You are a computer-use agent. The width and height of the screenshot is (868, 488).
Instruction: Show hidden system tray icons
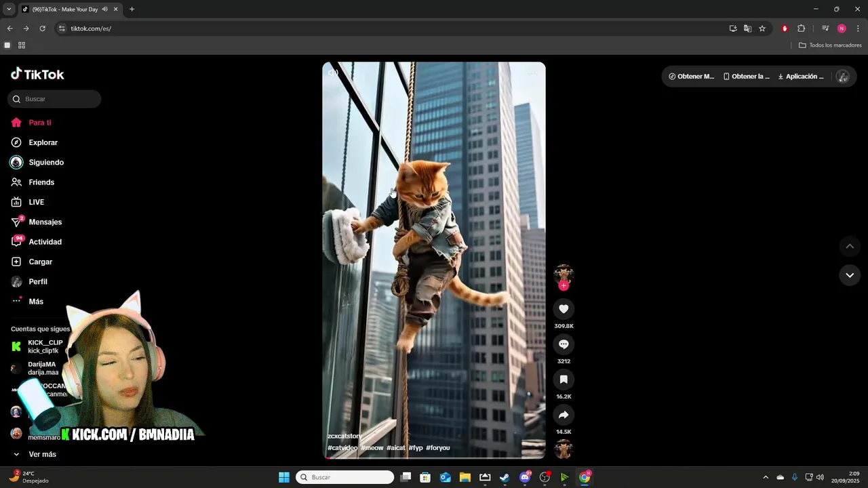[766, 477]
